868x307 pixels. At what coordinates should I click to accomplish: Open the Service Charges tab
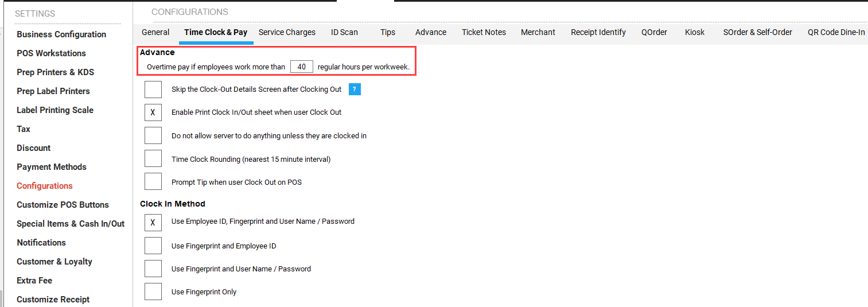287,32
